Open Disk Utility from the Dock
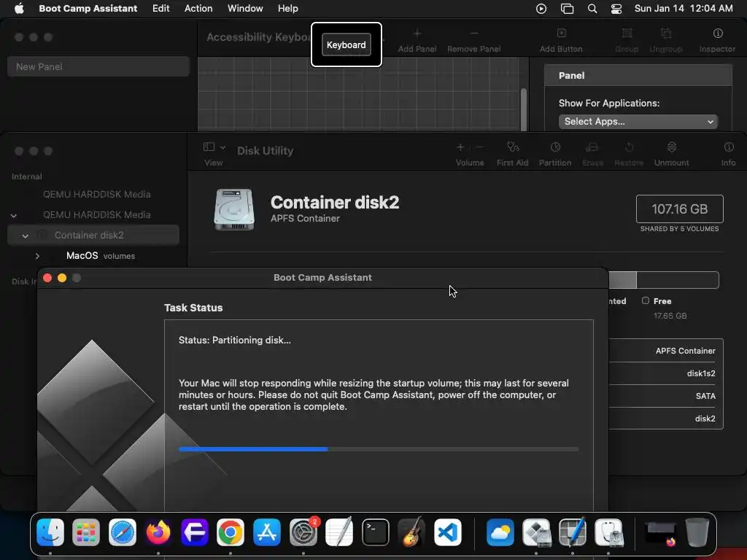The image size is (747, 560). [609, 532]
